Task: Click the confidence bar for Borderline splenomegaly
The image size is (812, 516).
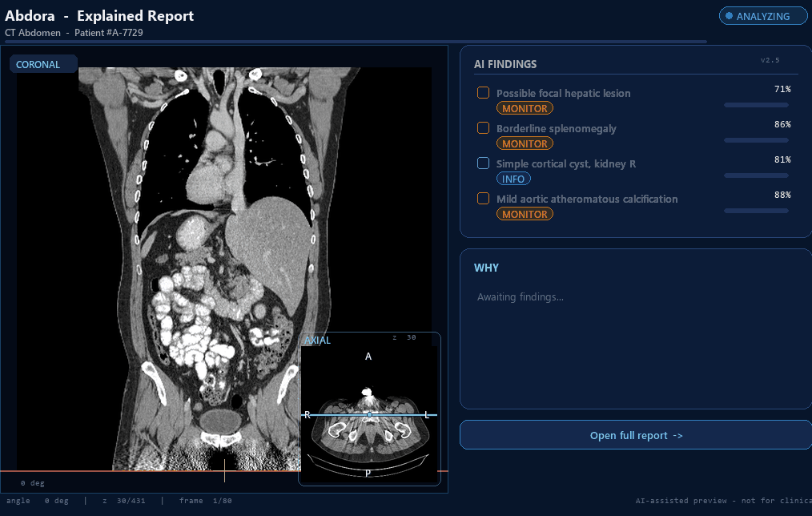Action: (756, 140)
